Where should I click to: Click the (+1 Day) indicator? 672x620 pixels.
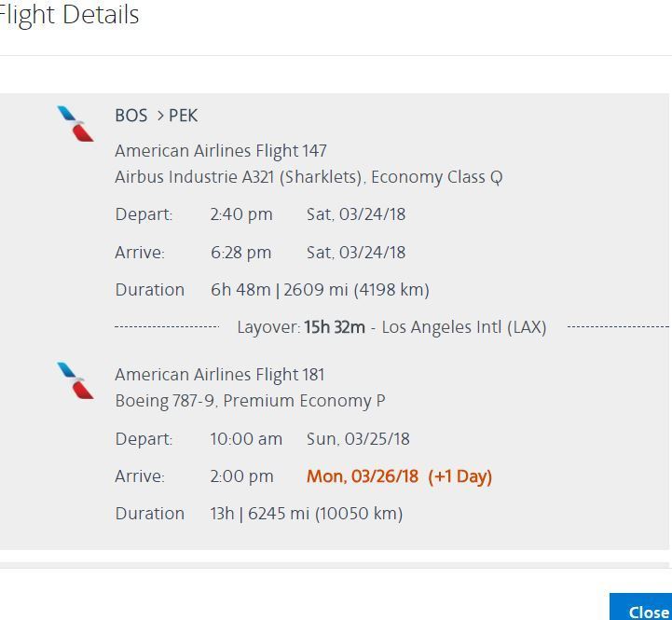coord(460,476)
